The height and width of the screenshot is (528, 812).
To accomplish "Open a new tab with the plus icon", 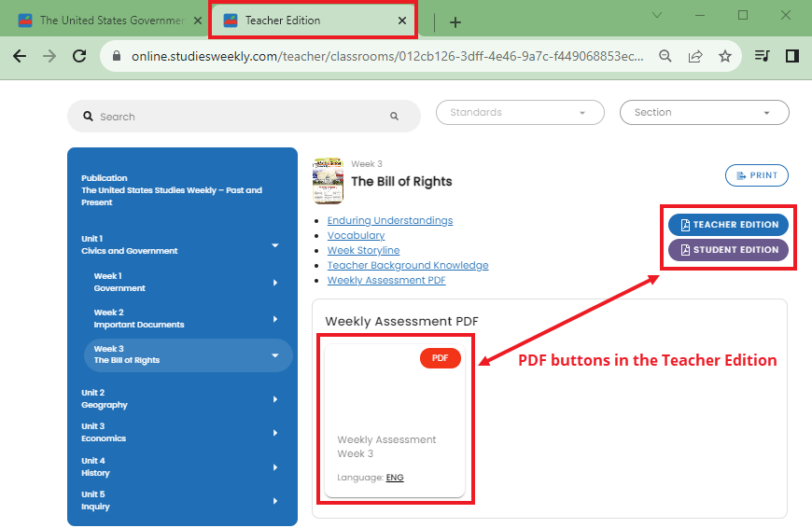I will (x=455, y=22).
